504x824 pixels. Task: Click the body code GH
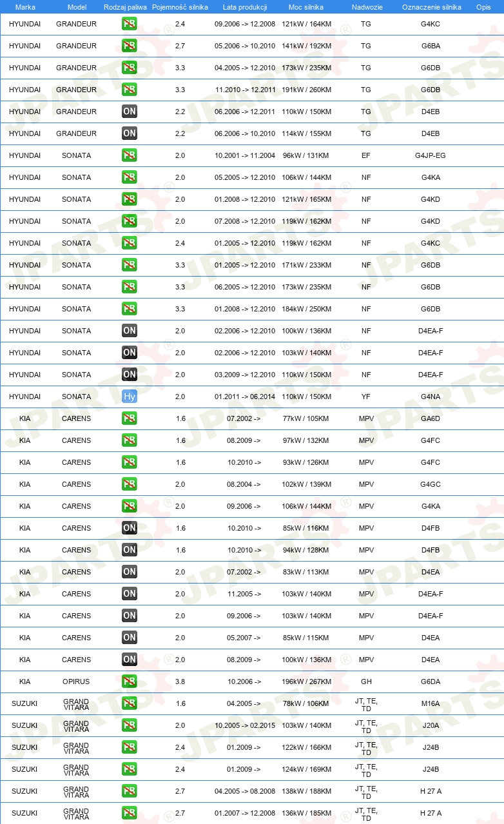click(x=366, y=682)
